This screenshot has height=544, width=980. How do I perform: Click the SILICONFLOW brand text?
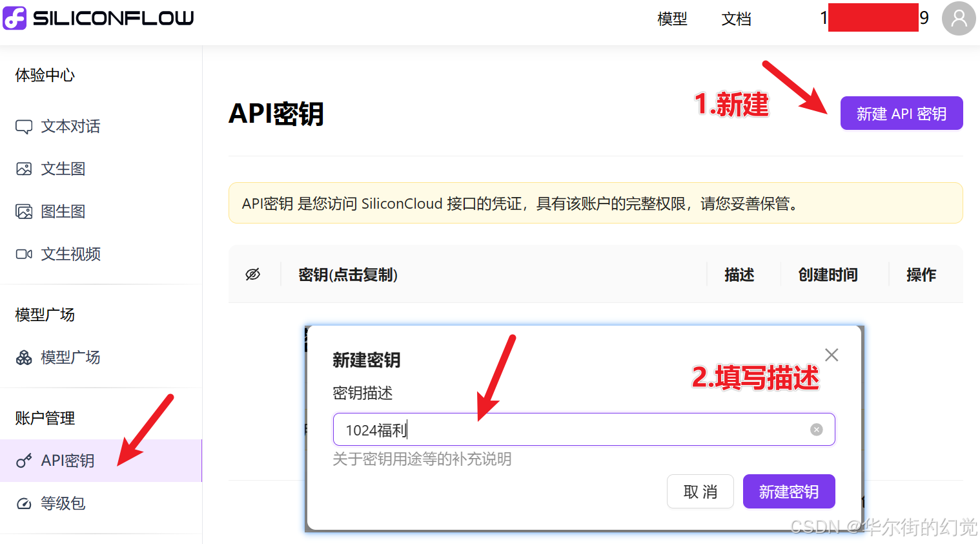coord(113,18)
